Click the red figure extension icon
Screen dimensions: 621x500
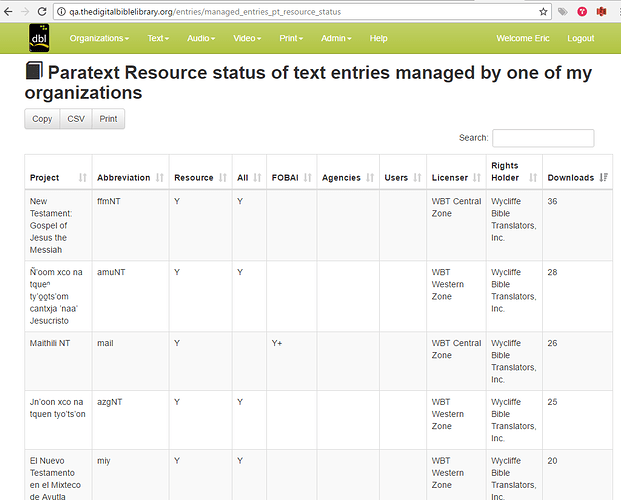tap(601, 11)
